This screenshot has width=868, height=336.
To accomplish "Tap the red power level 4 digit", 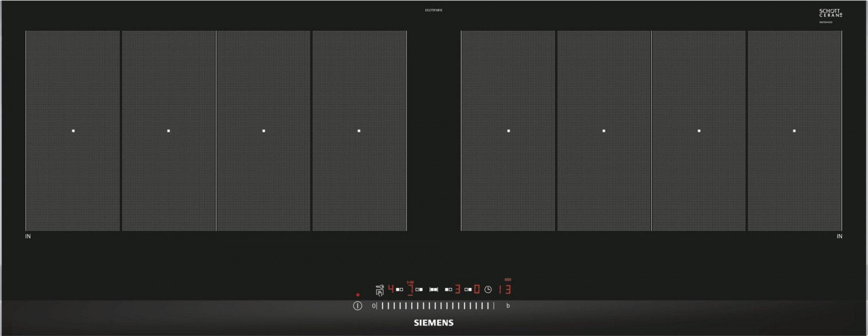I will point(391,289).
